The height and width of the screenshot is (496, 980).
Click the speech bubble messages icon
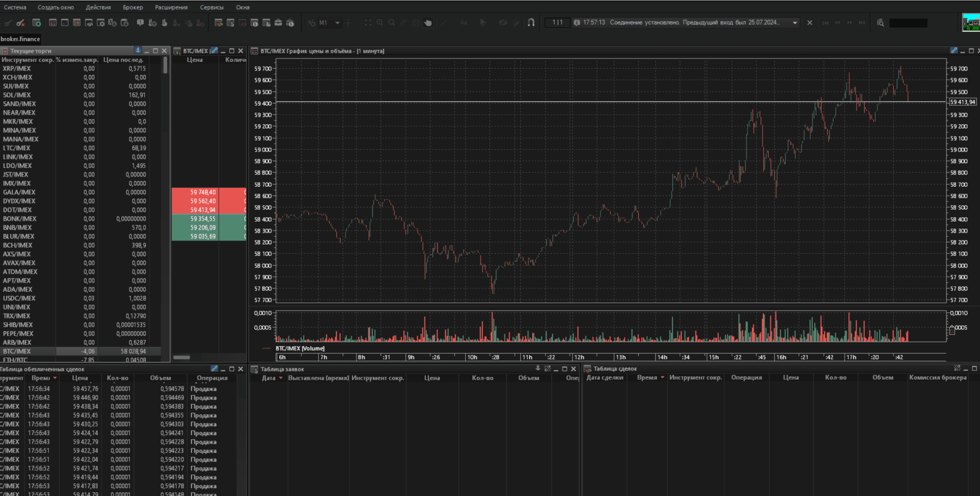click(x=140, y=23)
